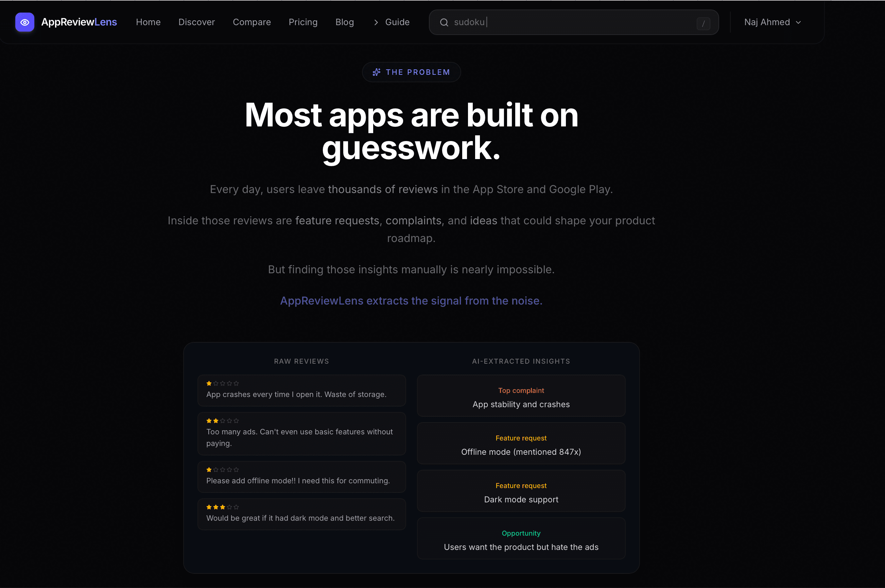Select Discover in the navigation bar
This screenshot has width=885, height=588.
(196, 22)
